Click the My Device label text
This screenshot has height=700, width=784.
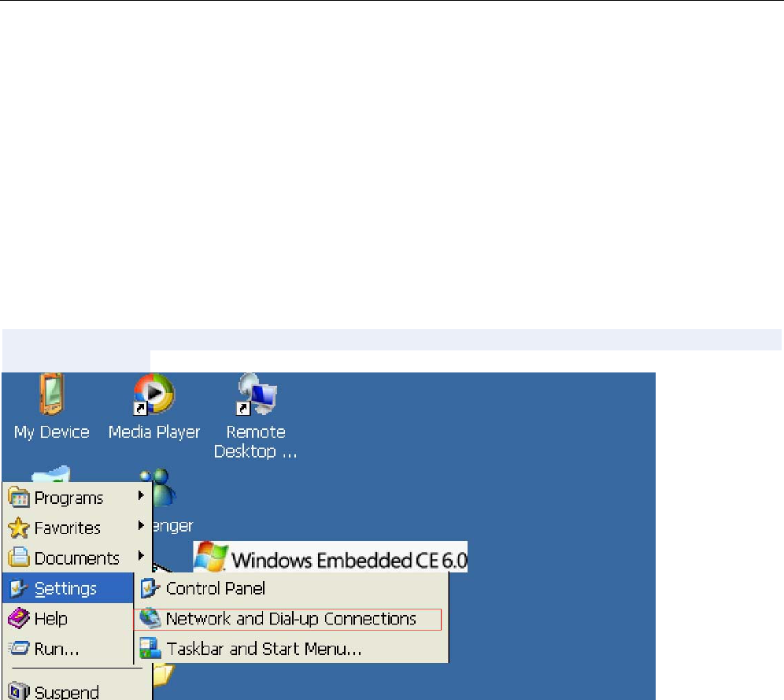(51, 432)
